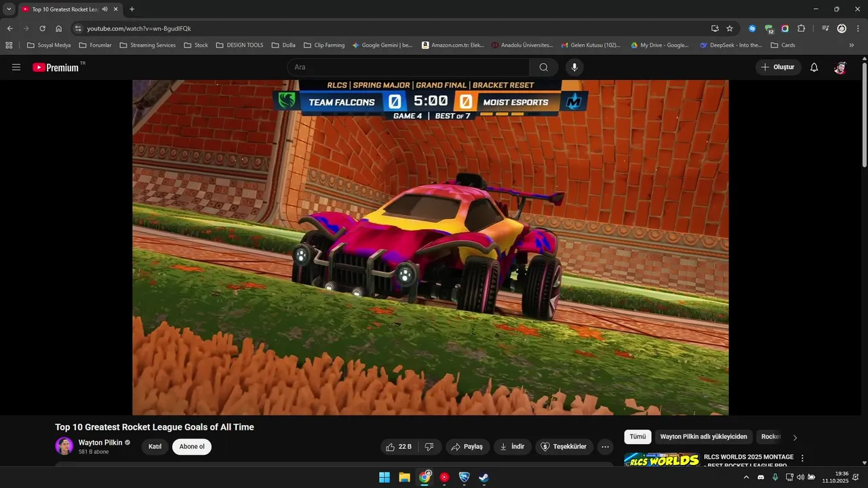Go to the YouTube Premium home logo
The width and height of the screenshot is (868, 488).
(56, 67)
